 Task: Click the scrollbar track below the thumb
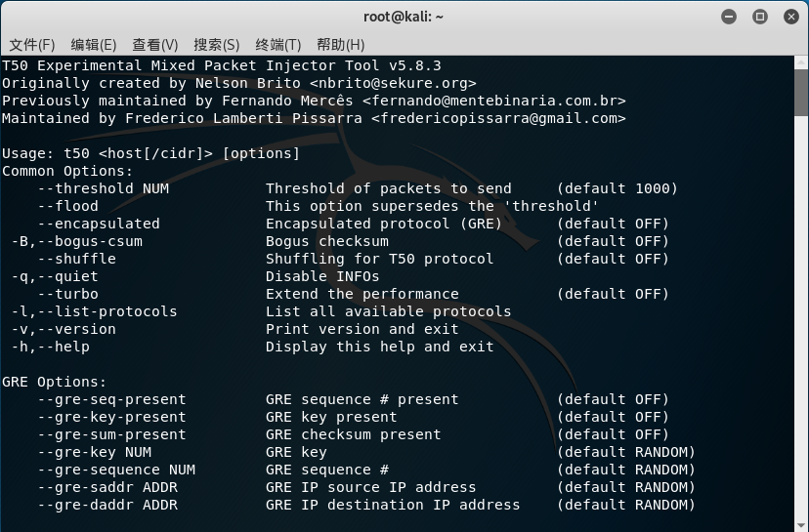point(801,319)
